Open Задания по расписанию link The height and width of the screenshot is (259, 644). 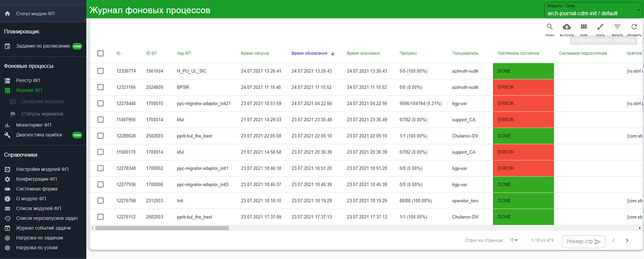coord(43,46)
